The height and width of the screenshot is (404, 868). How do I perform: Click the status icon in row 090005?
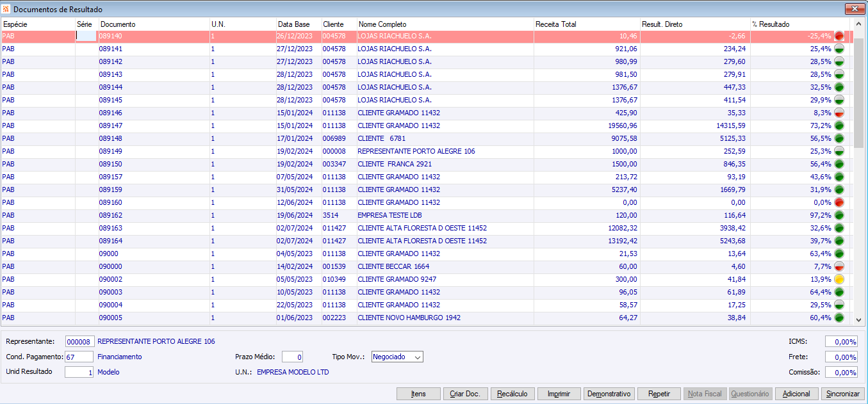click(x=839, y=318)
